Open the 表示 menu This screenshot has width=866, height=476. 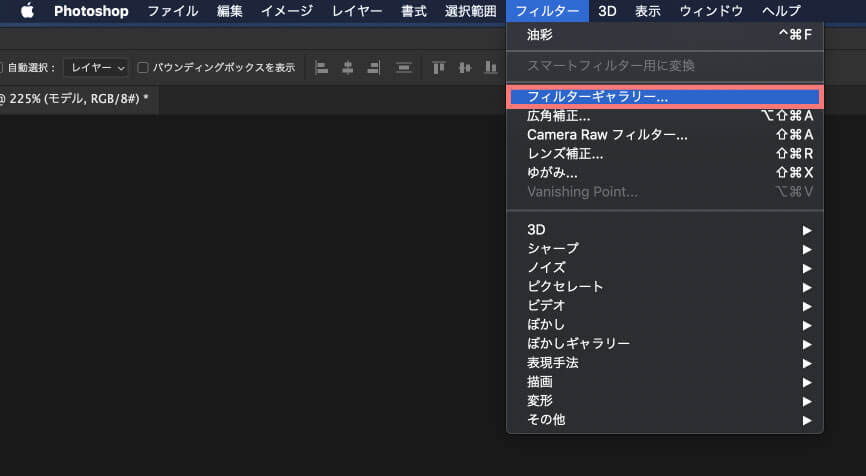[648, 11]
